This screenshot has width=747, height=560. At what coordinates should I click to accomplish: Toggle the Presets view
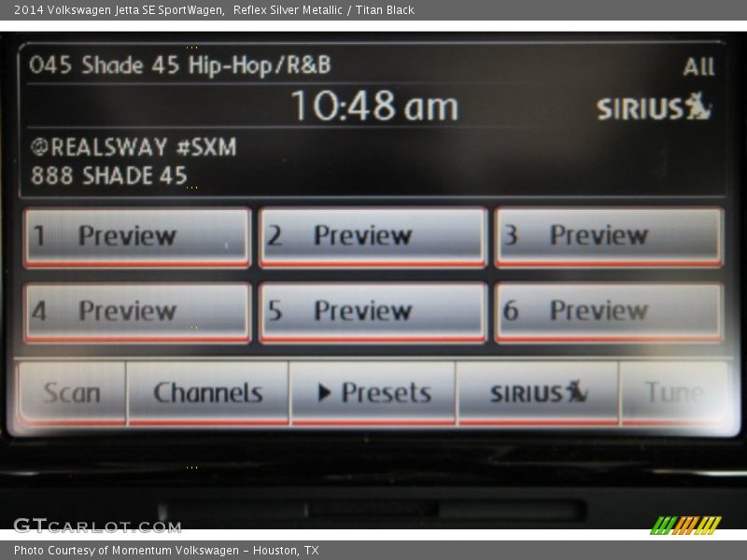click(373, 393)
